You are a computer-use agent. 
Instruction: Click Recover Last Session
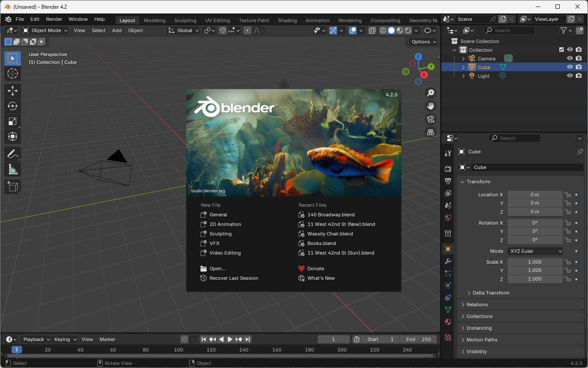pyautogui.click(x=234, y=278)
